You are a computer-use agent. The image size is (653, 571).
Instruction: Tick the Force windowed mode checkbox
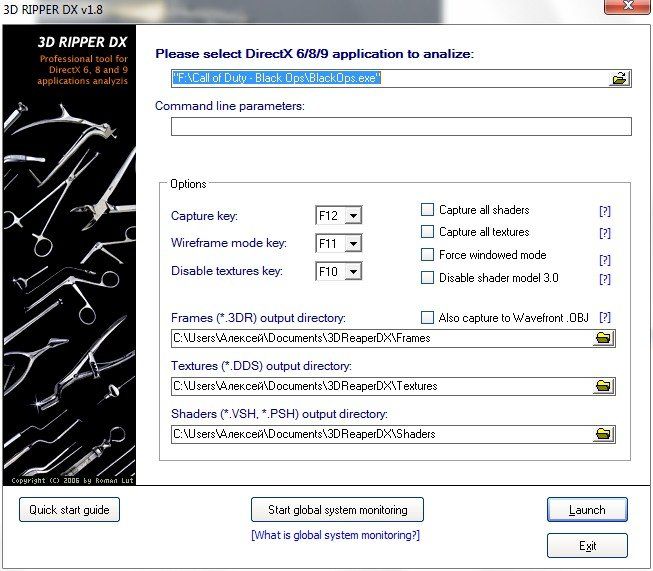coord(427,254)
